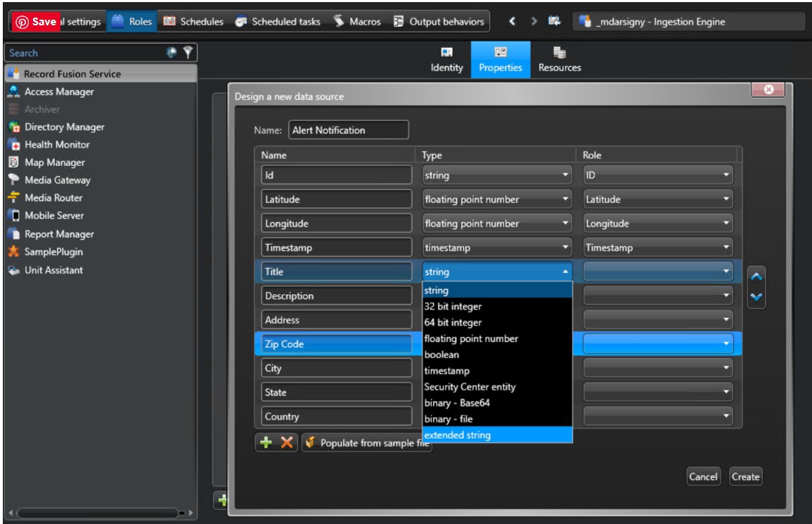The image size is (812, 524).
Task: Expand the Latitude field Type dropdown
Action: 497,199
